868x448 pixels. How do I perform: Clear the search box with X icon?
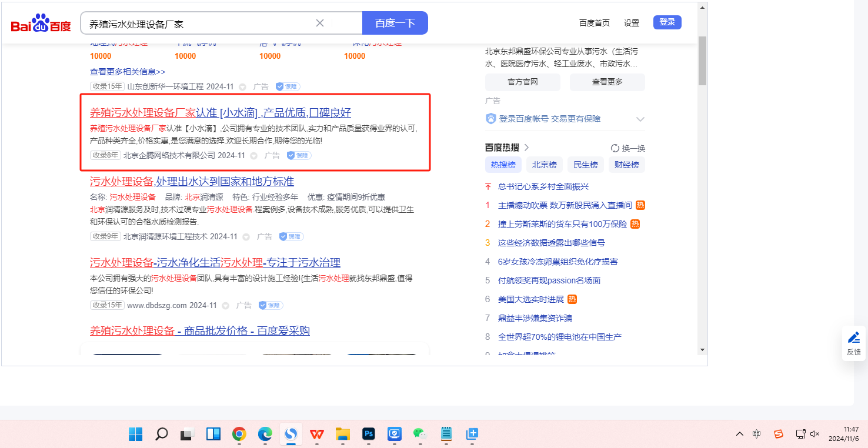click(320, 23)
